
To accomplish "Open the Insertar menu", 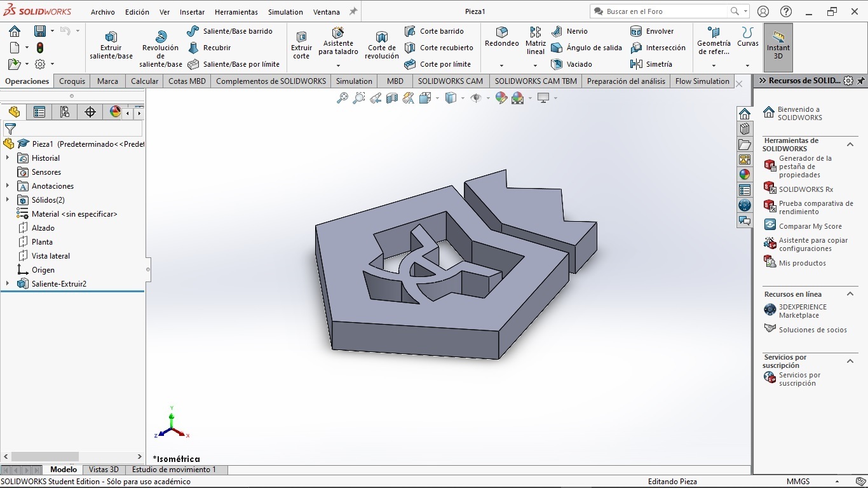I will (192, 12).
